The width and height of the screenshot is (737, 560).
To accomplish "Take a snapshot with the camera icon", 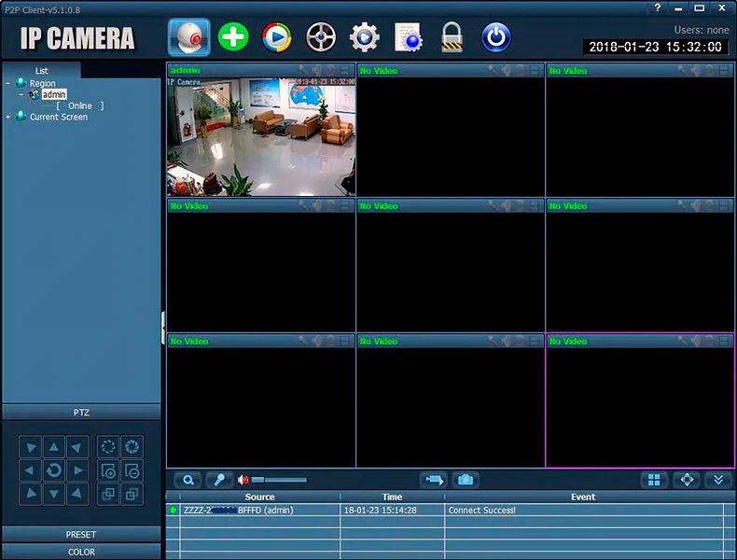I will click(466, 480).
